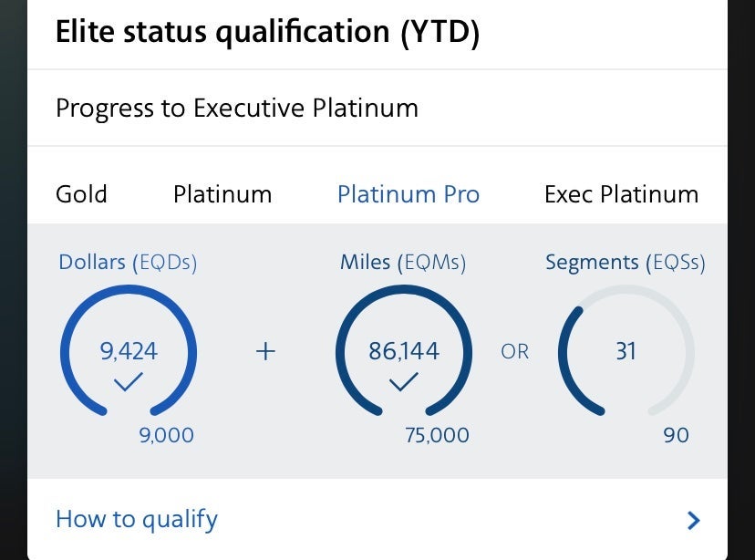Click the Segments (EQSs) progress ring

(x=626, y=351)
